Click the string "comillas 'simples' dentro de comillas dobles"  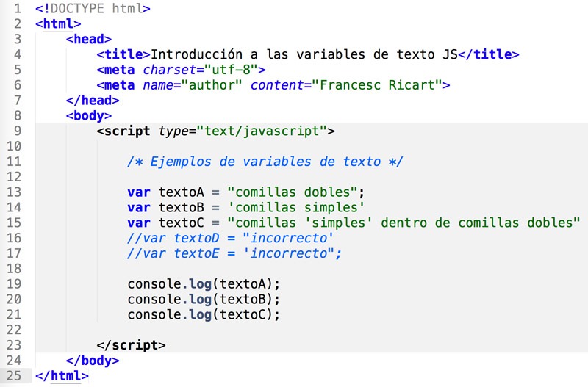click(x=404, y=223)
